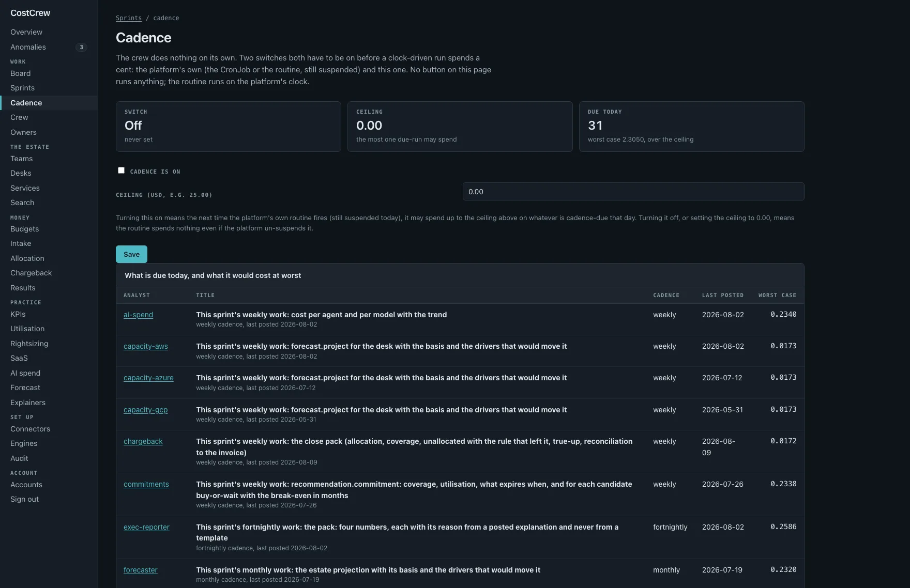Open the Services page
This screenshot has height=588, width=910.
pyautogui.click(x=49, y=188)
